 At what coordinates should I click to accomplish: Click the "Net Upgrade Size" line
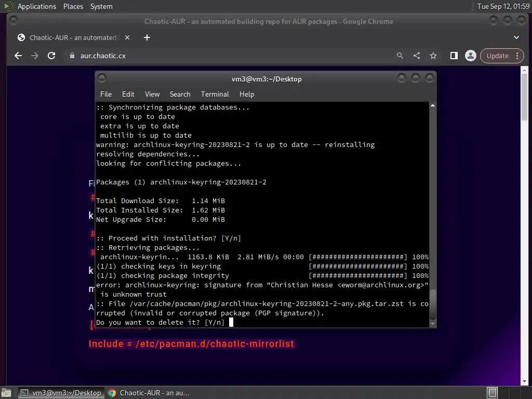click(161, 220)
